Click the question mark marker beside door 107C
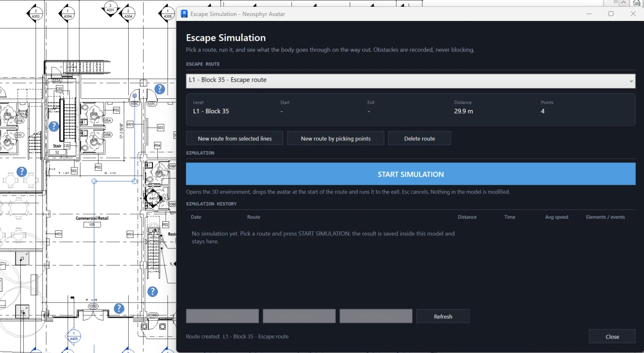The height and width of the screenshot is (353, 644). point(160,89)
